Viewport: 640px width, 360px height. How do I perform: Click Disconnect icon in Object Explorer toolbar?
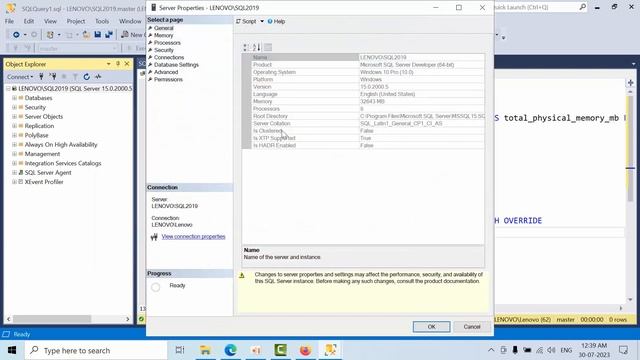pos(53,76)
